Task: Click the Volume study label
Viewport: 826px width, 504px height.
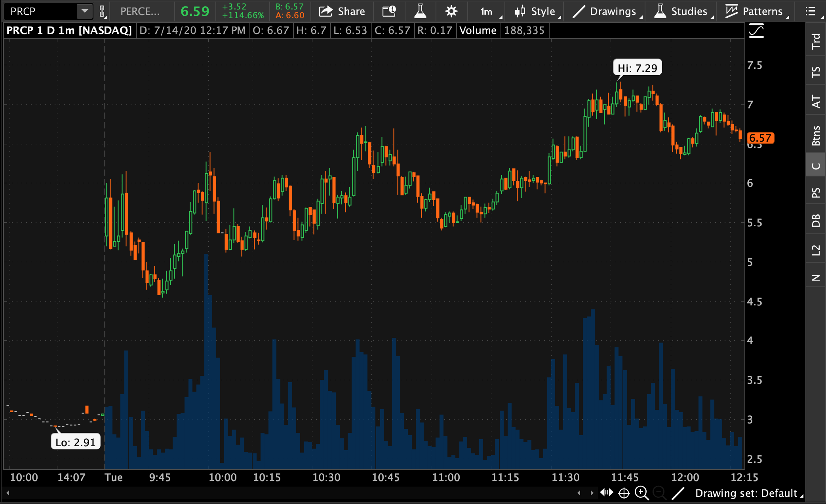Action: click(478, 30)
